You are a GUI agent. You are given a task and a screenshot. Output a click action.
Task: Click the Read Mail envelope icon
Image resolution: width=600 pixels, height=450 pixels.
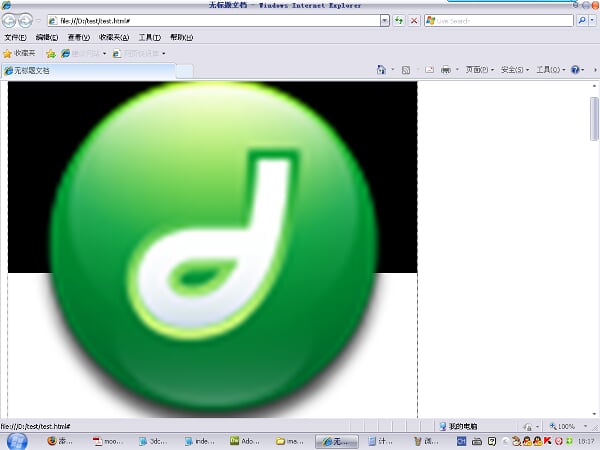click(x=429, y=70)
